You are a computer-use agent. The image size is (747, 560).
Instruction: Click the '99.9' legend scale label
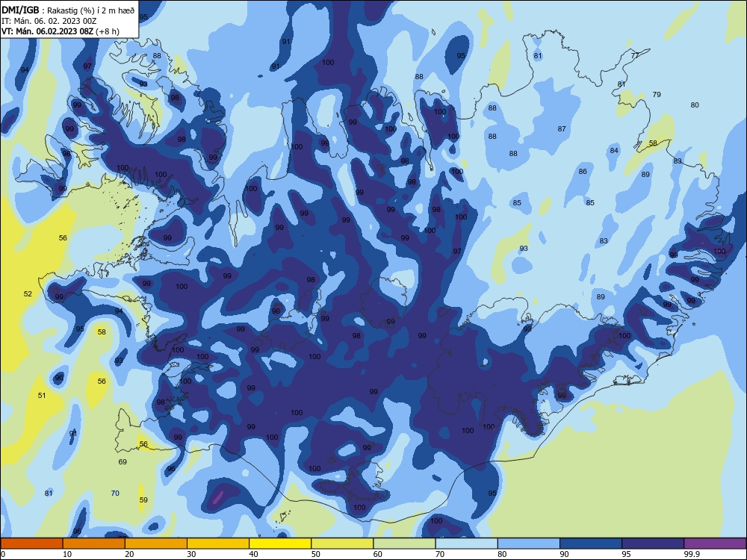(692, 554)
